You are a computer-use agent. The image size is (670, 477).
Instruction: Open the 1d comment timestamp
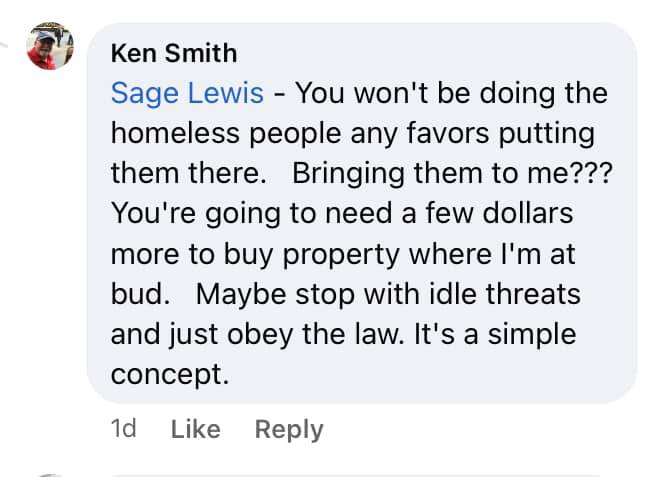[x=123, y=429]
